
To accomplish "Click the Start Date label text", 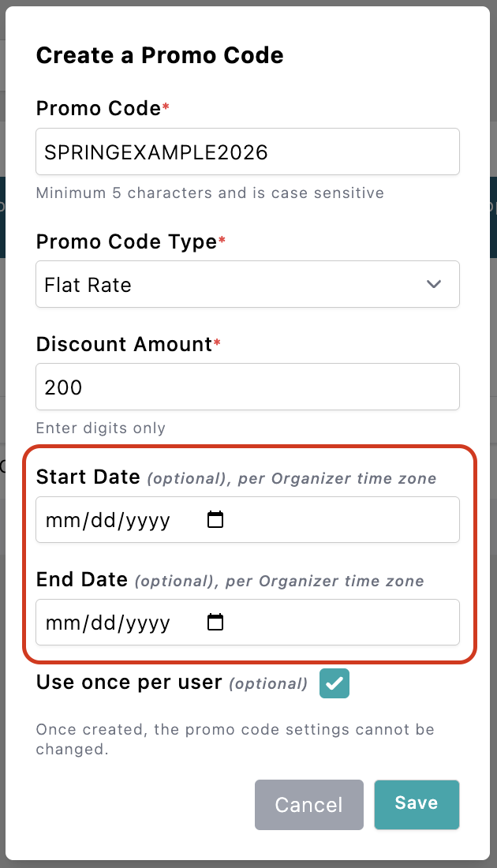I will pyautogui.click(x=88, y=477).
